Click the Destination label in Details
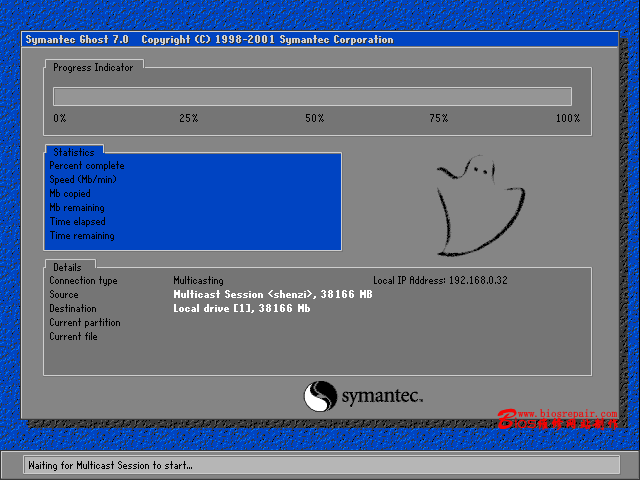Image resolution: width=640 pixels, height=480 pixels. (x=73, y=309)
